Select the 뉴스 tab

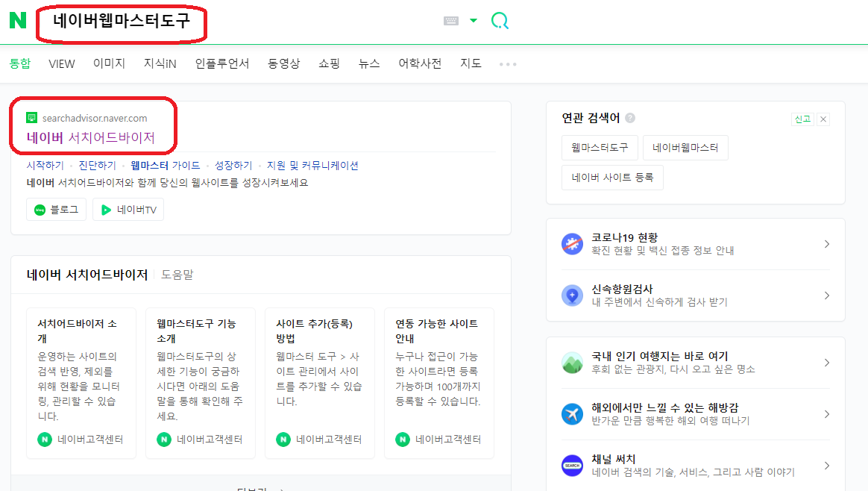pos(369,63)
